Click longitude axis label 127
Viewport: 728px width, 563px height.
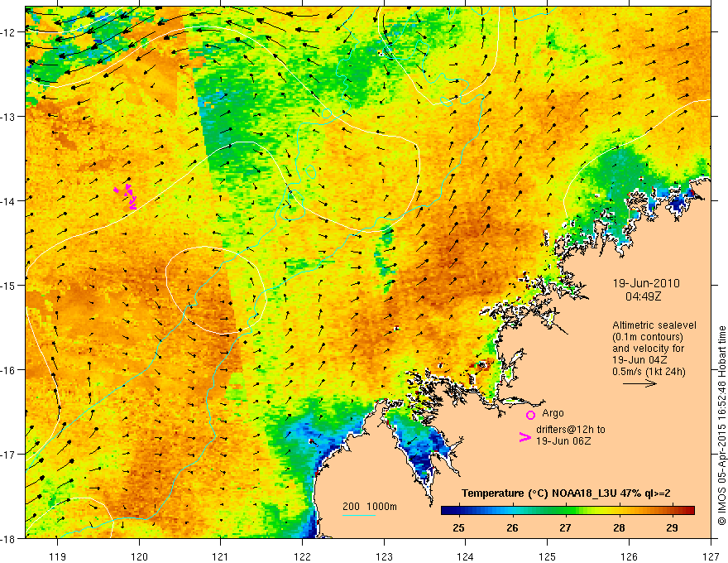(x=711, y=556)
